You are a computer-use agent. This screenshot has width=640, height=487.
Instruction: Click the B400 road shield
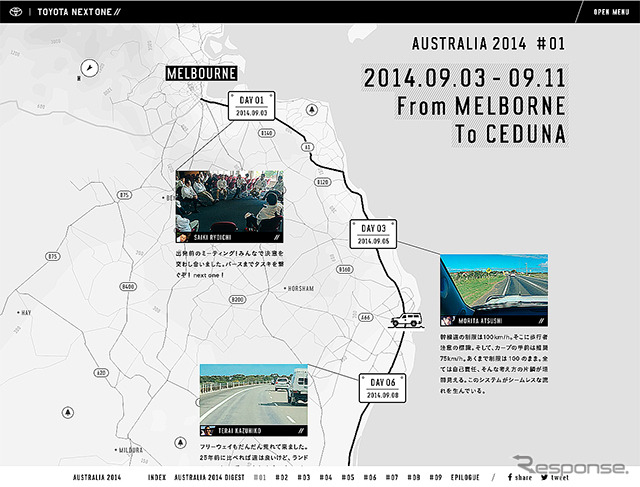point(128,287)
